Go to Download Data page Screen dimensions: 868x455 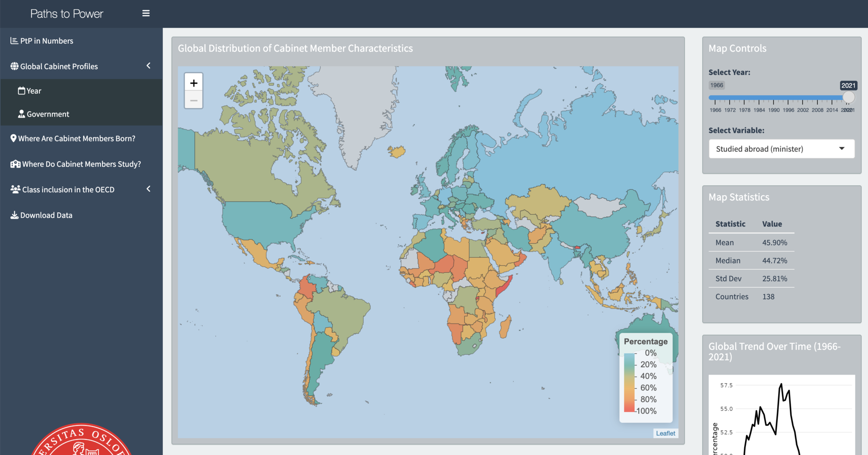81,215
